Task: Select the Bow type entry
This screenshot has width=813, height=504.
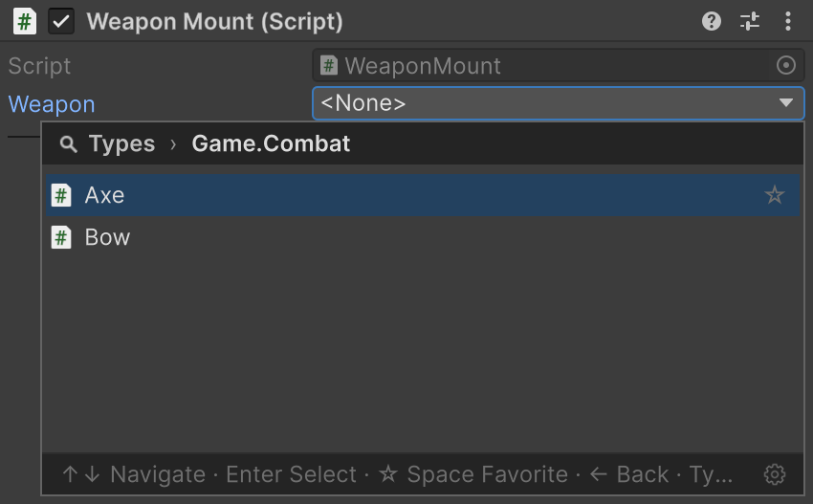Action: (423, 237)
